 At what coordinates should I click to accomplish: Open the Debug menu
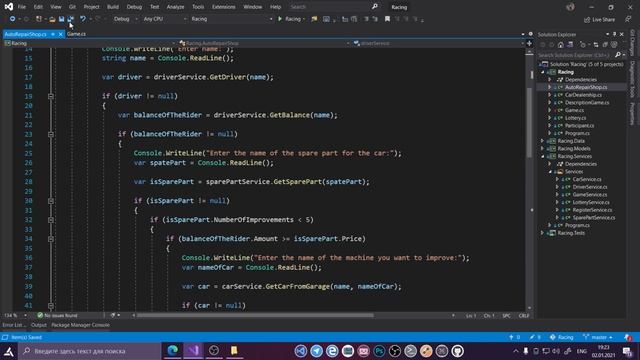click(x=134, y=7)
